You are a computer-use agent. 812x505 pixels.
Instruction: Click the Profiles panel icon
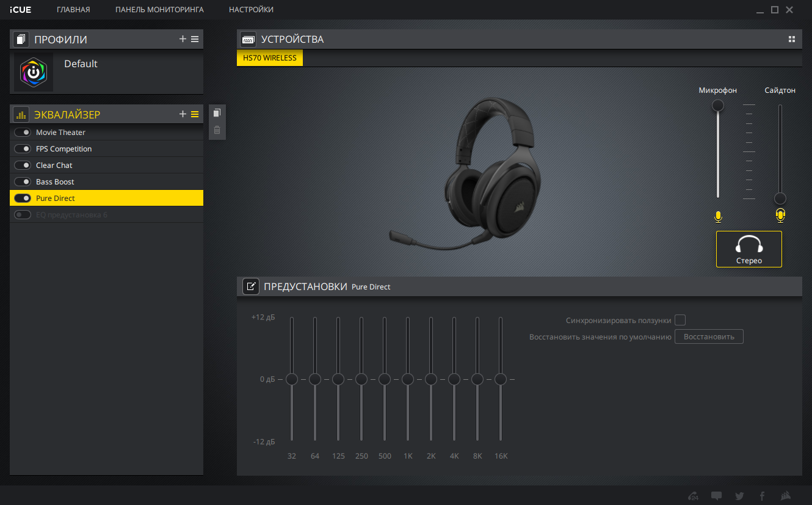21,40
